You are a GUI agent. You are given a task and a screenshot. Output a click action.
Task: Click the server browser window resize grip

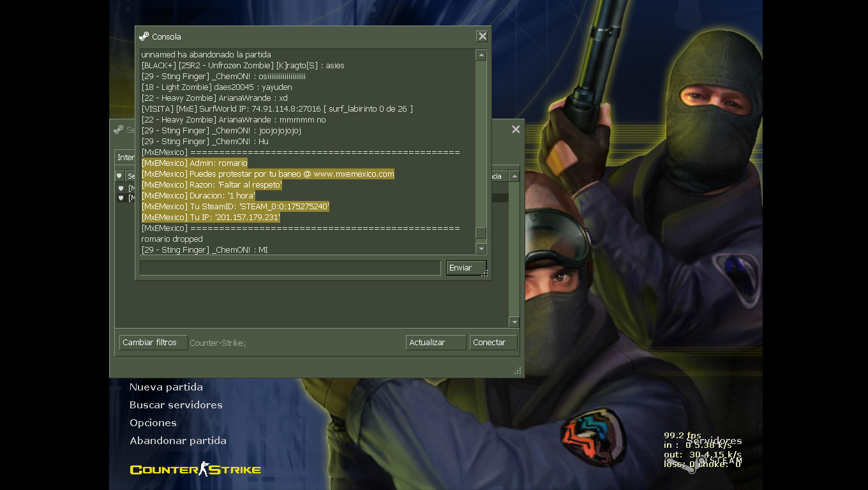[518, 371]
